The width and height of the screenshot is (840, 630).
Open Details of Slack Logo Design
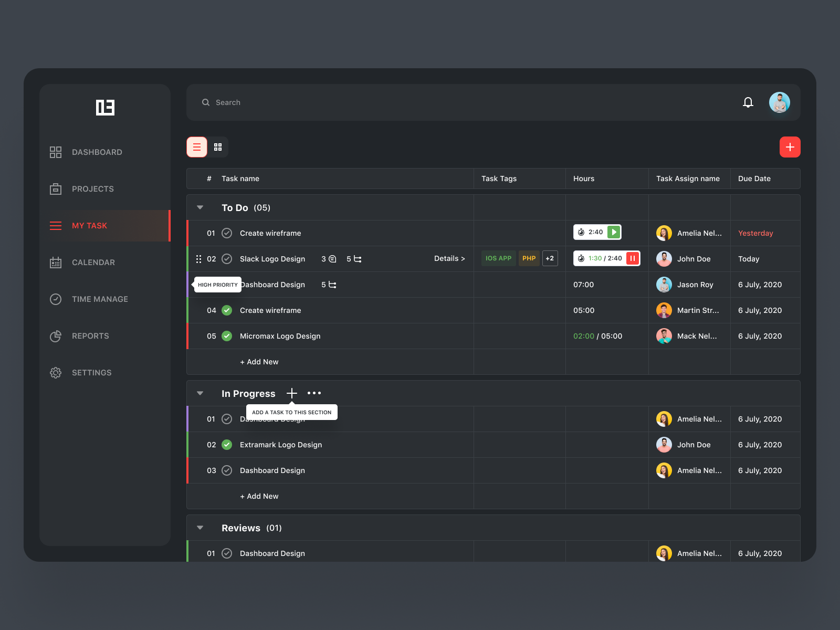click(449, 258)
